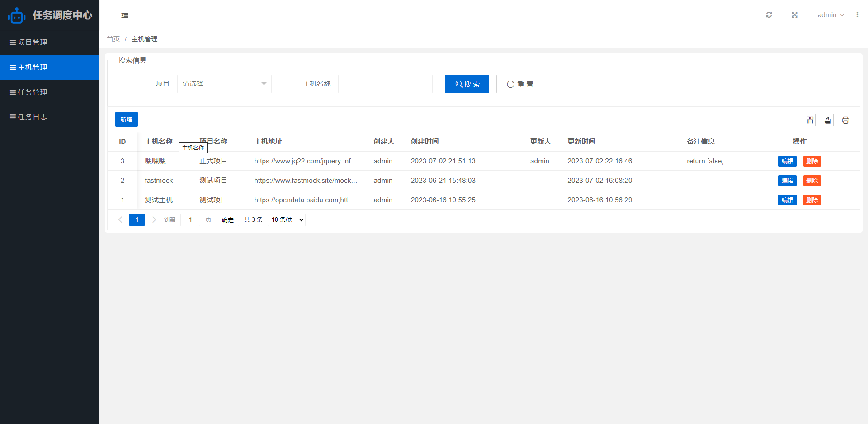Open 项目管理 in the sidebar
868x424 pixels.
point(50,42)
